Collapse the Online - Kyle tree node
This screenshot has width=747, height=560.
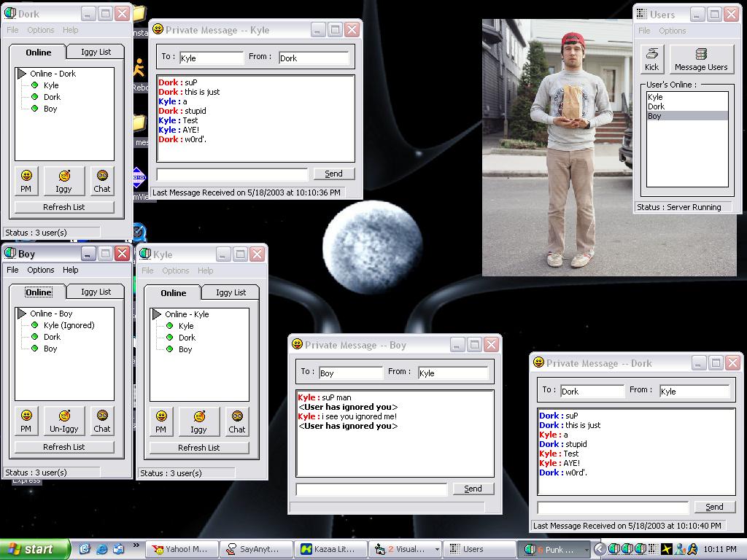pyautogui.click(x=157, y=314)
